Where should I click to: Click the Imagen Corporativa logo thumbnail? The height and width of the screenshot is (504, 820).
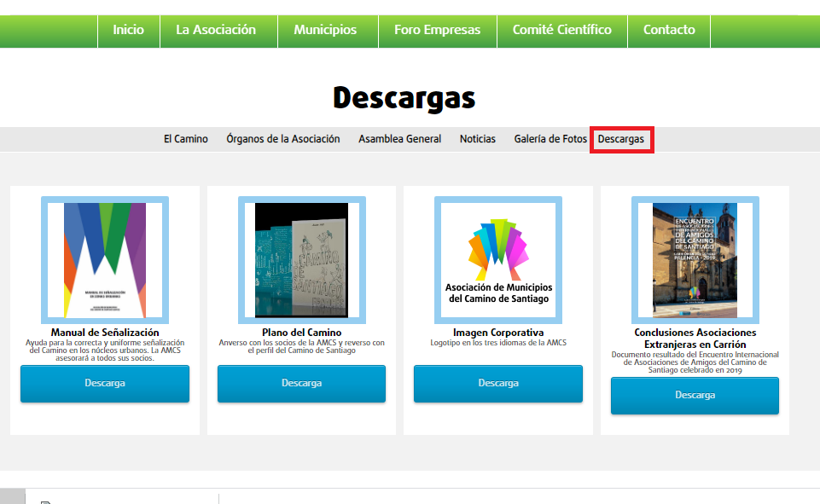(x=499, y=260)
